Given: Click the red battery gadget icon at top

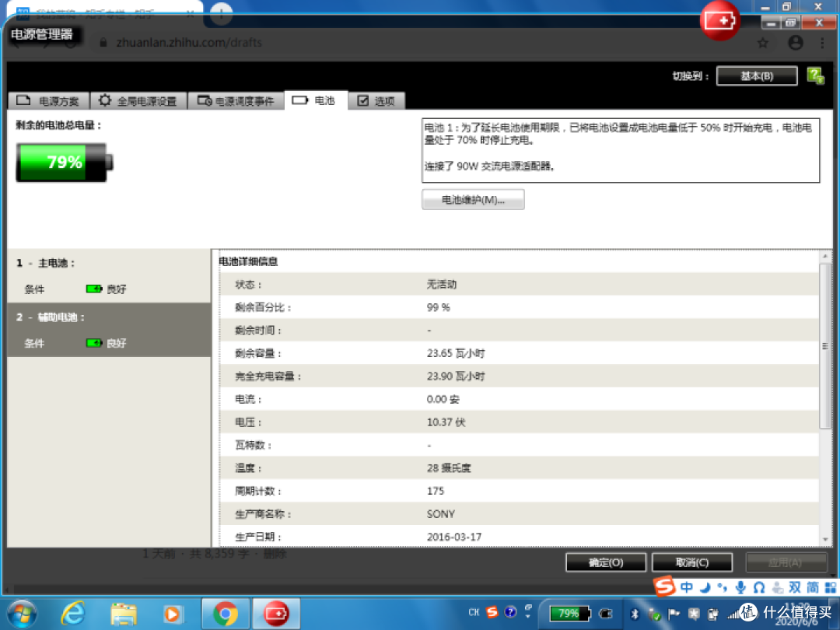Looking at the screenshot, I should point(719,20).
